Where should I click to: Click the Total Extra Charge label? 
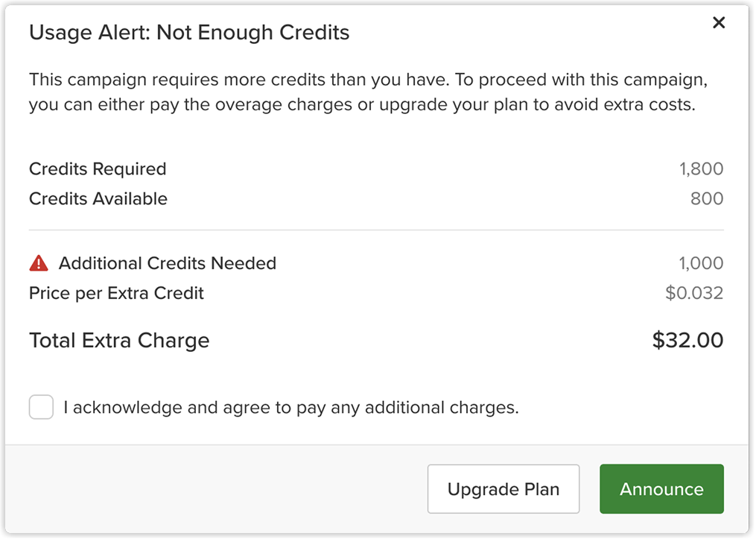(119, 341)
